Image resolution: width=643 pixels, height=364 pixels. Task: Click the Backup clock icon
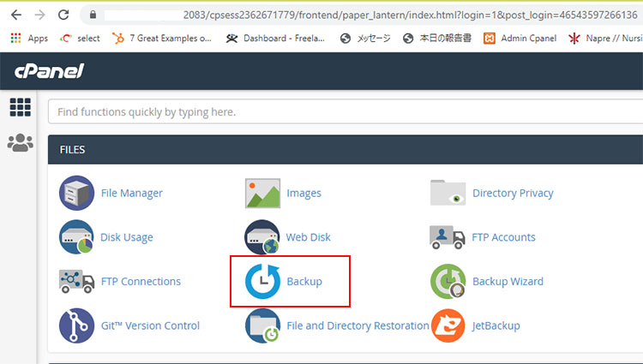[x=262, y=281]
